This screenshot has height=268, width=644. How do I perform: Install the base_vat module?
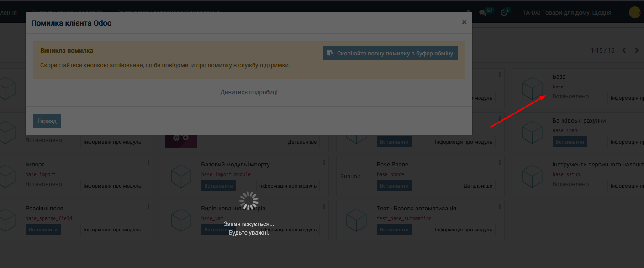(219, 230)
